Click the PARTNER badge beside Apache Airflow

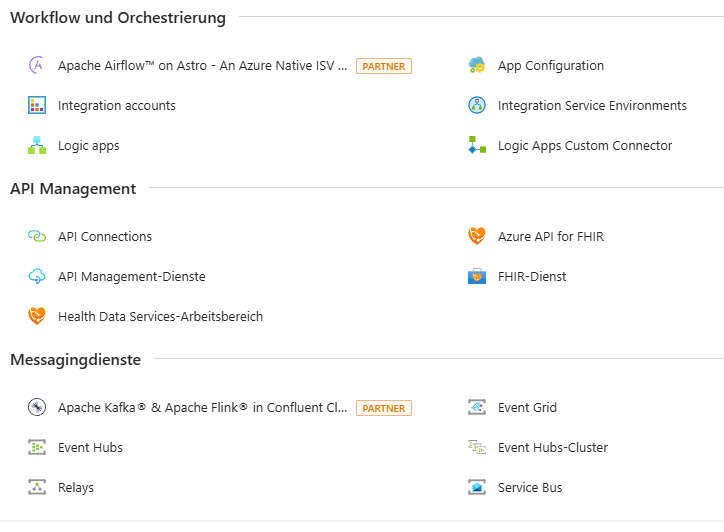pyautogui.click(x=384, y=67)
